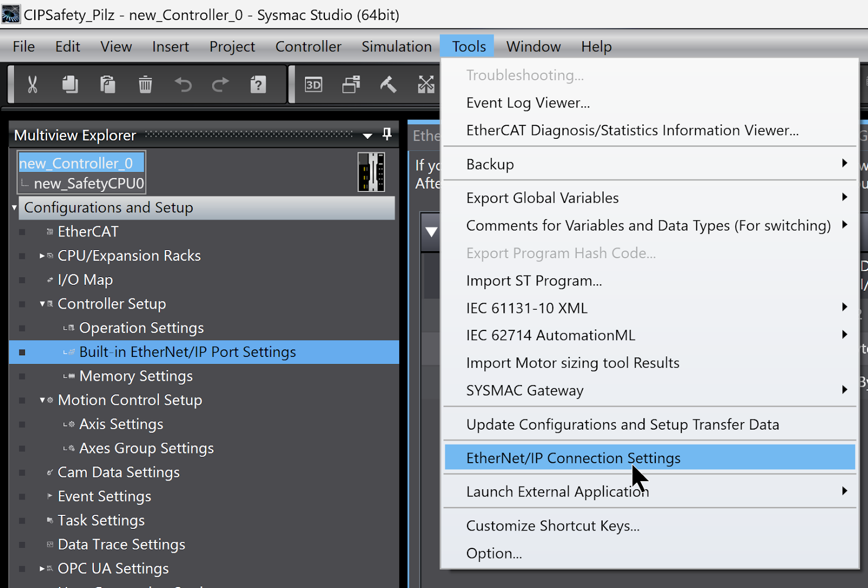Open Launch External Application submenu
Image resolution: width=868 pixels, height=588 pixels.
click(x=650, y=491)
